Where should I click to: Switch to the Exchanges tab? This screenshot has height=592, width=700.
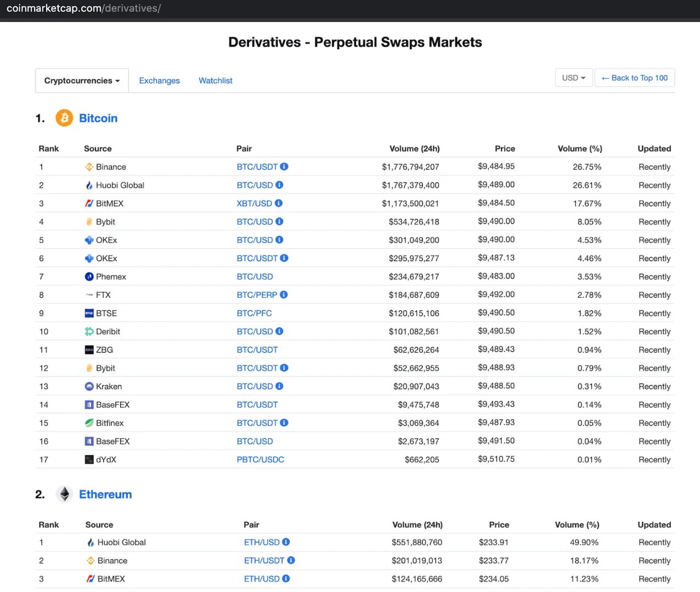pos(160,81)
